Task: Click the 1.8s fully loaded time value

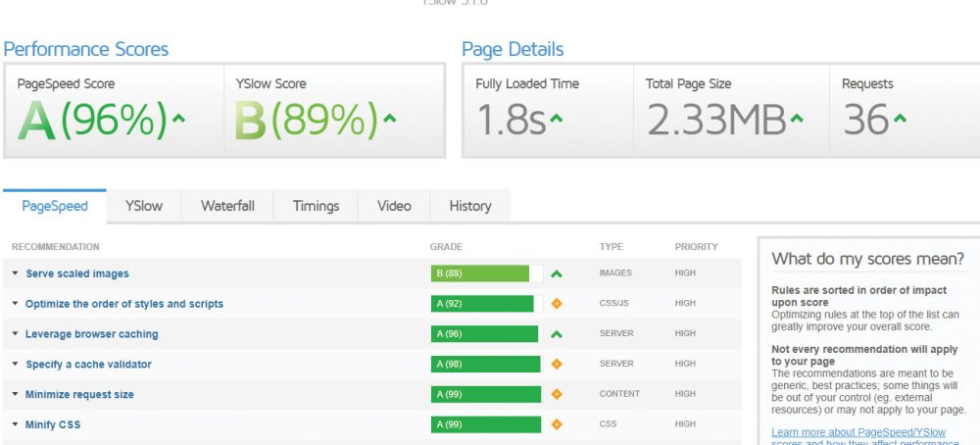Action: [512, 120]
